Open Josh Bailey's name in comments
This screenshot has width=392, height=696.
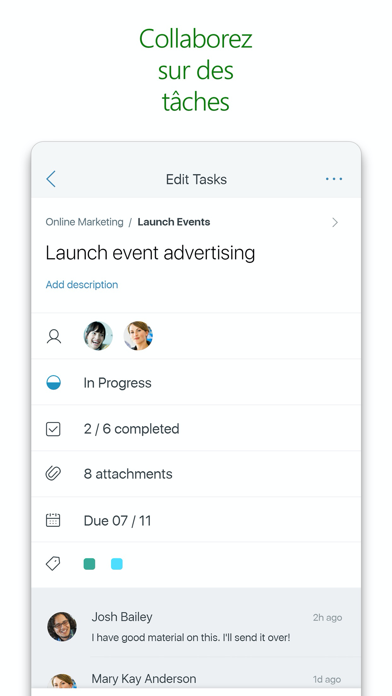tap(122, 617)
